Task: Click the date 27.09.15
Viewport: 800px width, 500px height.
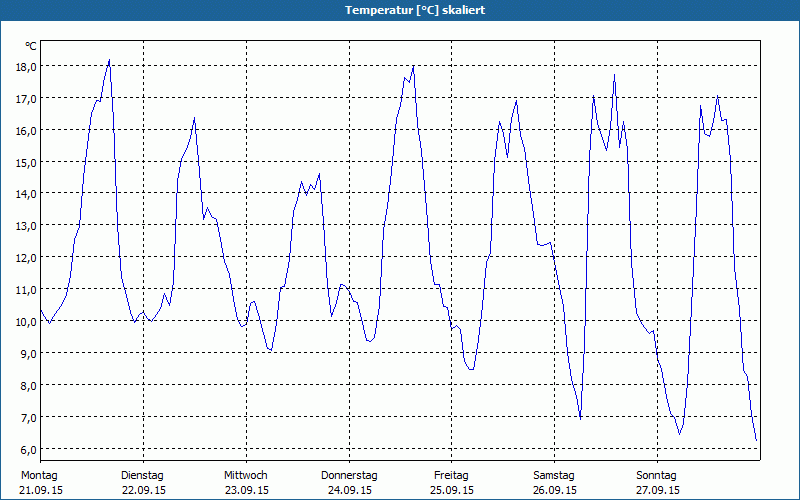Action: pos(658,490)
